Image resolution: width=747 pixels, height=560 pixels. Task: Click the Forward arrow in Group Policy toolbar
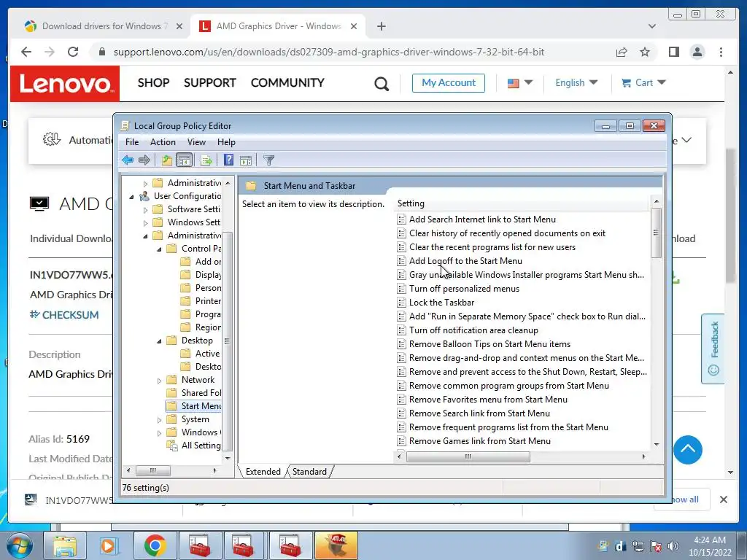click(x=144, y=160)
